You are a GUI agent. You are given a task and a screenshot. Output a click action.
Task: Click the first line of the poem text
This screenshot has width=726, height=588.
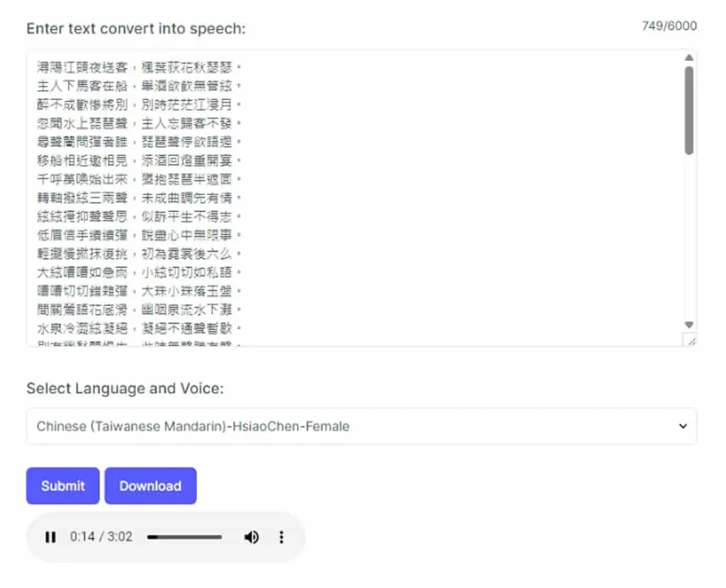[x=139, y=67]
